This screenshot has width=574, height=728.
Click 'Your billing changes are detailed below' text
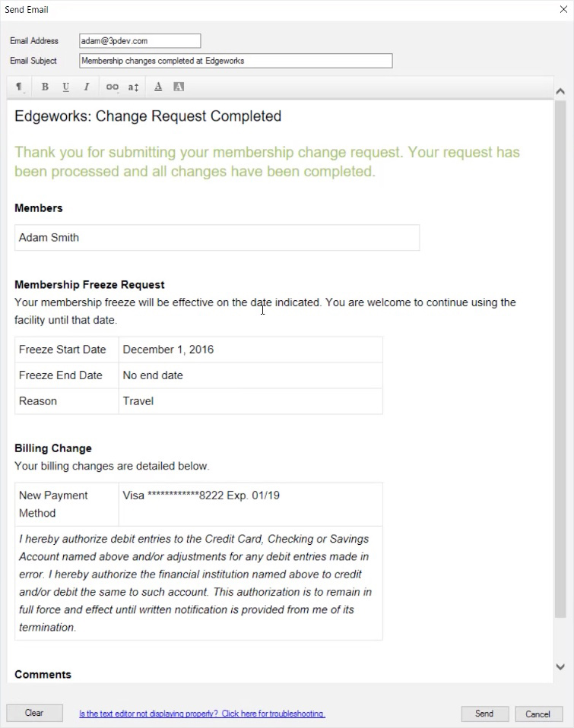112,466
